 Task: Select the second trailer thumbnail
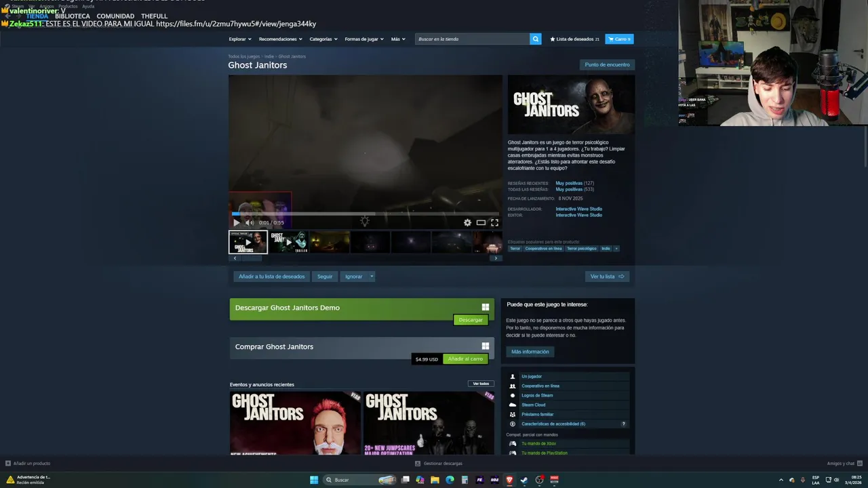pyautogui.click(x=289, y=242)
